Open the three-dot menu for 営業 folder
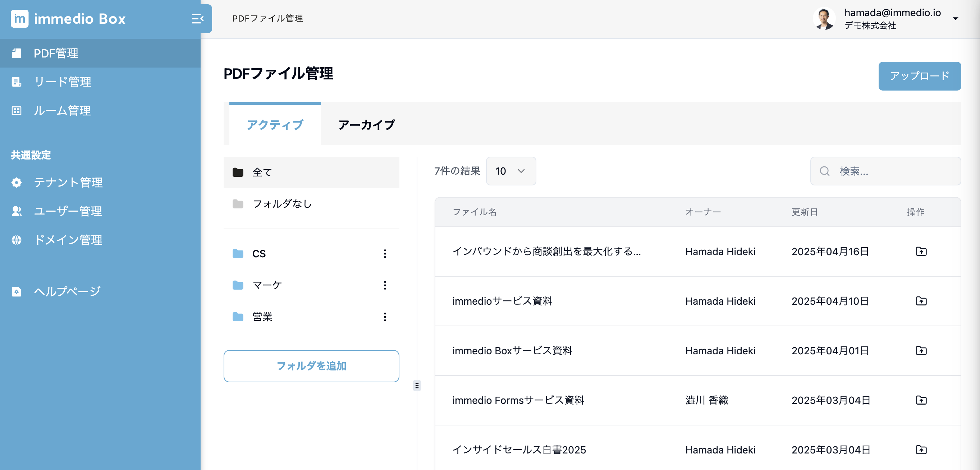The height and width of the screenshot is (470, 980). [385, 317]
